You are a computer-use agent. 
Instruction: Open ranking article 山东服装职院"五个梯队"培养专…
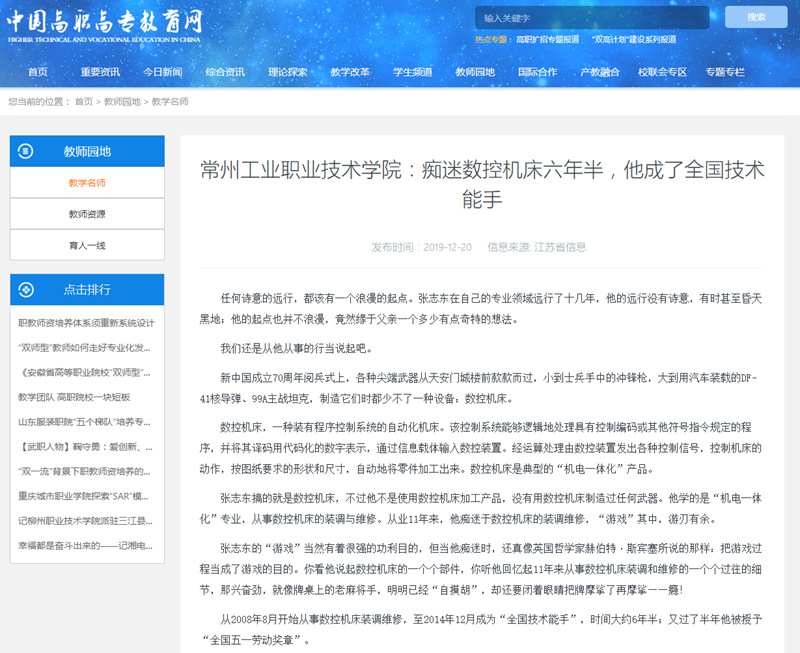[x=84, y=422]
